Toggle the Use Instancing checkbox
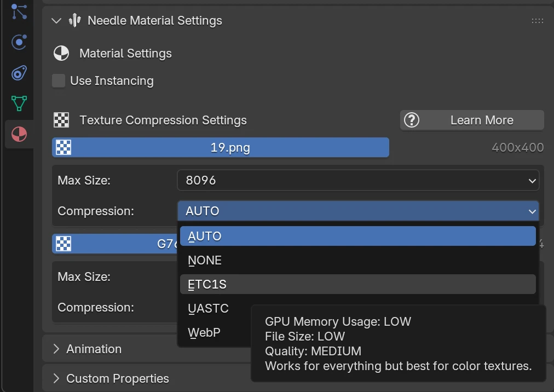Screen dimensions: 554x392 click(x=58, y=80)
